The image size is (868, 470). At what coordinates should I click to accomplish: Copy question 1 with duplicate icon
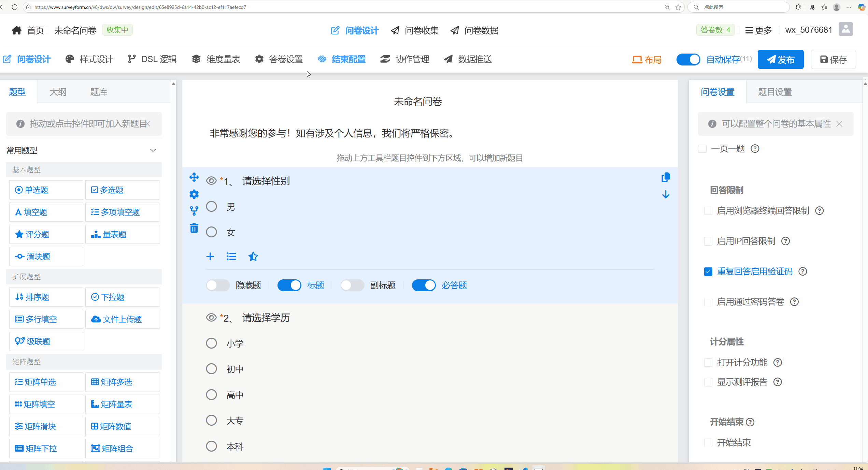coord(666,177)
